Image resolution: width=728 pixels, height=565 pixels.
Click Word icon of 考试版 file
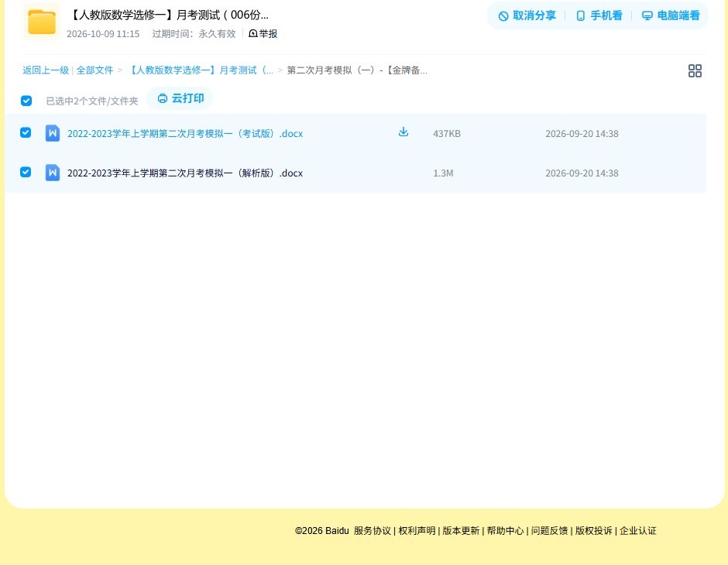click(53, 133)
